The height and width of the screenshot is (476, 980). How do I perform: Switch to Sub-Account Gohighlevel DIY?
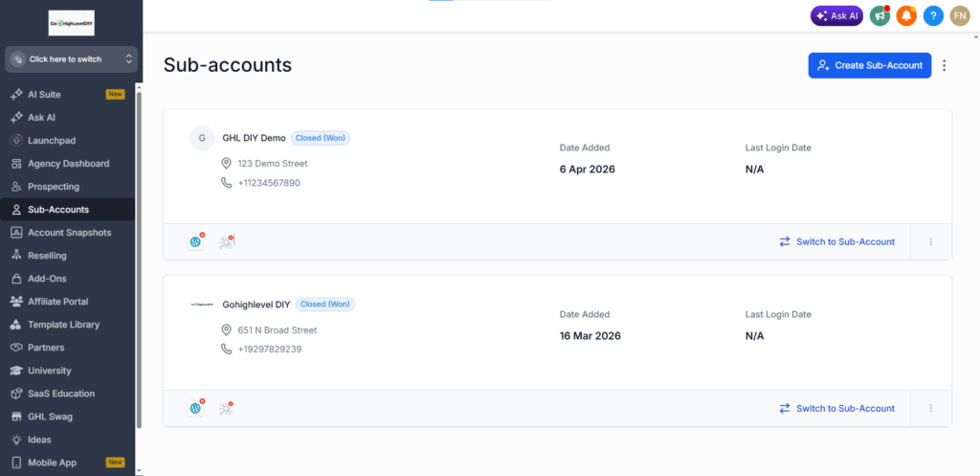click(836, 408)
